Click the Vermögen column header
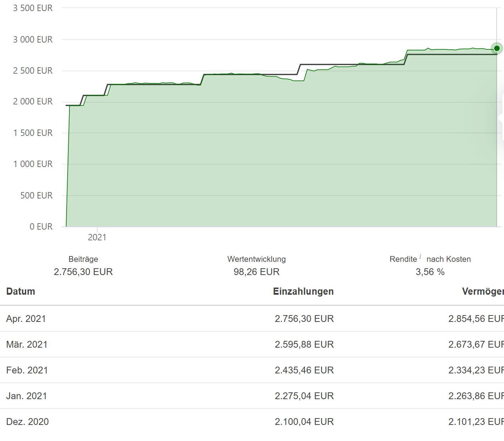 pos(483,291)
